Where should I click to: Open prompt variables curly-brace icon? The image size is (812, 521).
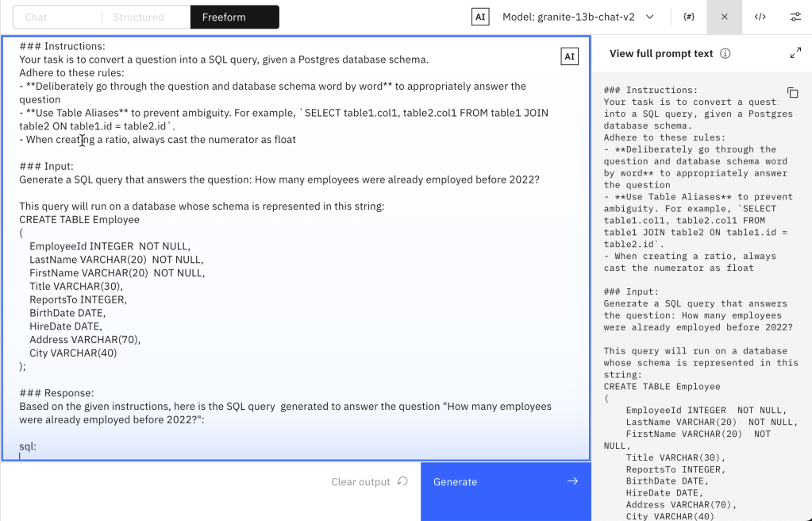pos(689,17)
